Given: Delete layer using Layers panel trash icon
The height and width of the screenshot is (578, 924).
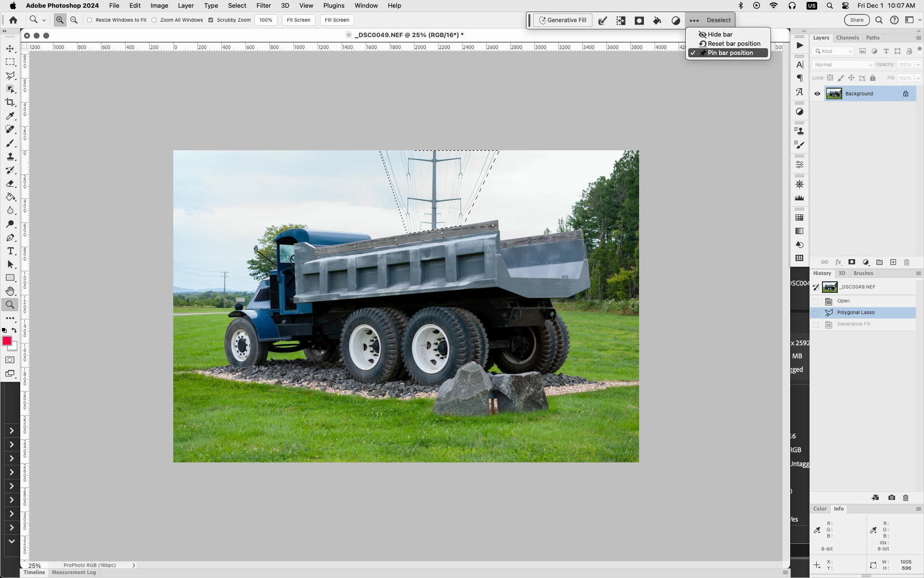Looking at the screenshot, I should click(907, 262).
